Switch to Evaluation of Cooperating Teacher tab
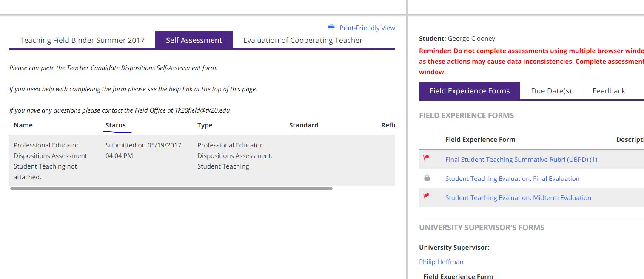Viewport: 644px width, 279px height. click(x=302, y=40)
